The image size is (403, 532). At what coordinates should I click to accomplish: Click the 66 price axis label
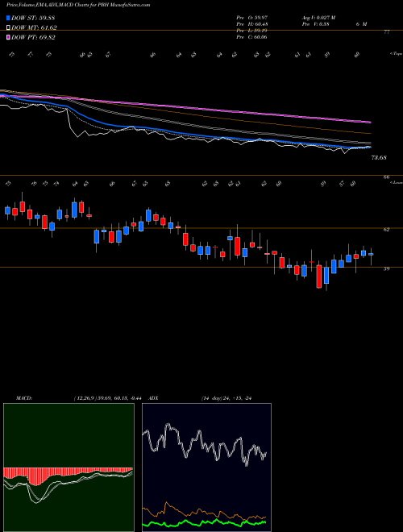387,177
